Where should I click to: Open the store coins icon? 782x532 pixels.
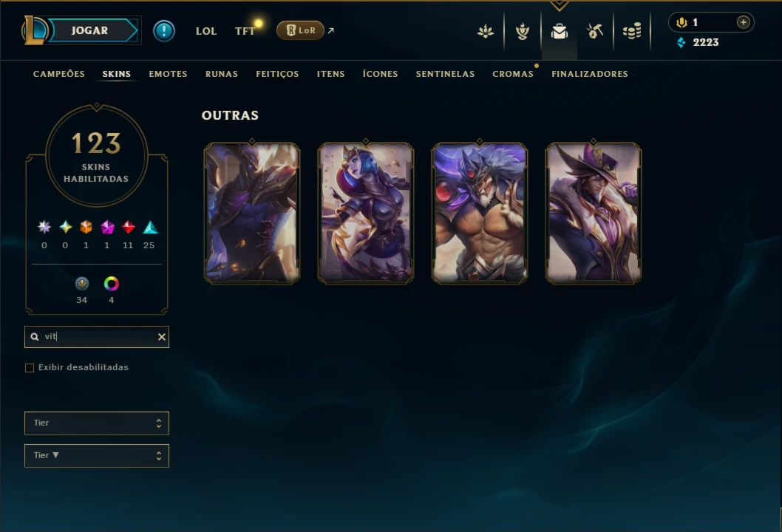click(x=632, y=32)
